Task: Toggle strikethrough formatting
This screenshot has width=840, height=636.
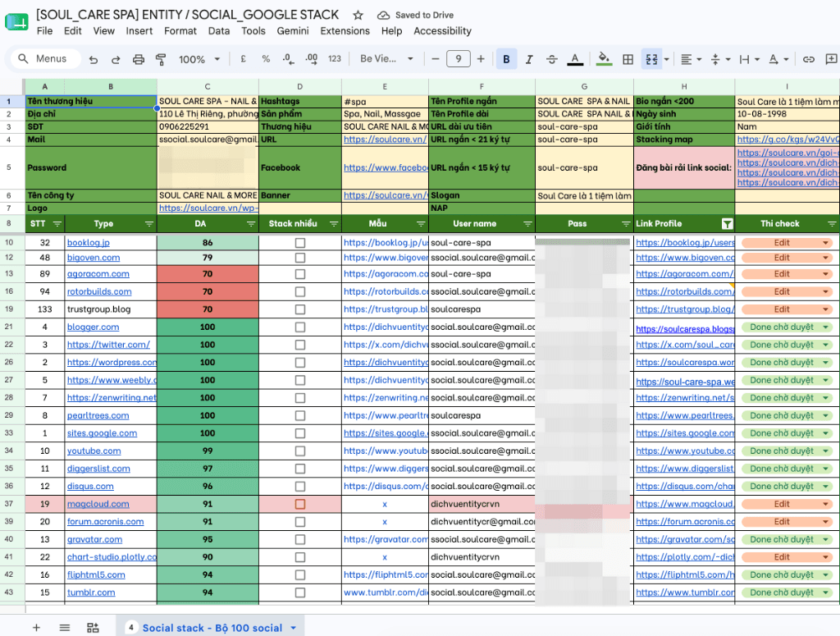Action: coord(552,59)
